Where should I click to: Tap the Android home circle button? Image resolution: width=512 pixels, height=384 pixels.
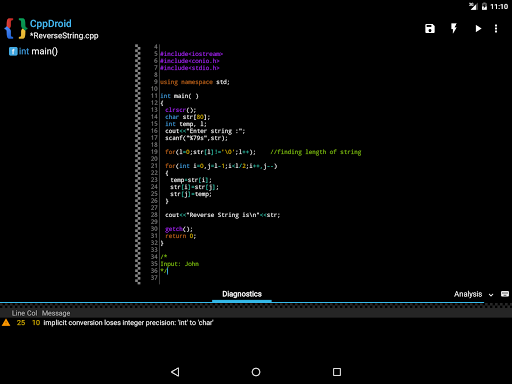tap(256, 372)
